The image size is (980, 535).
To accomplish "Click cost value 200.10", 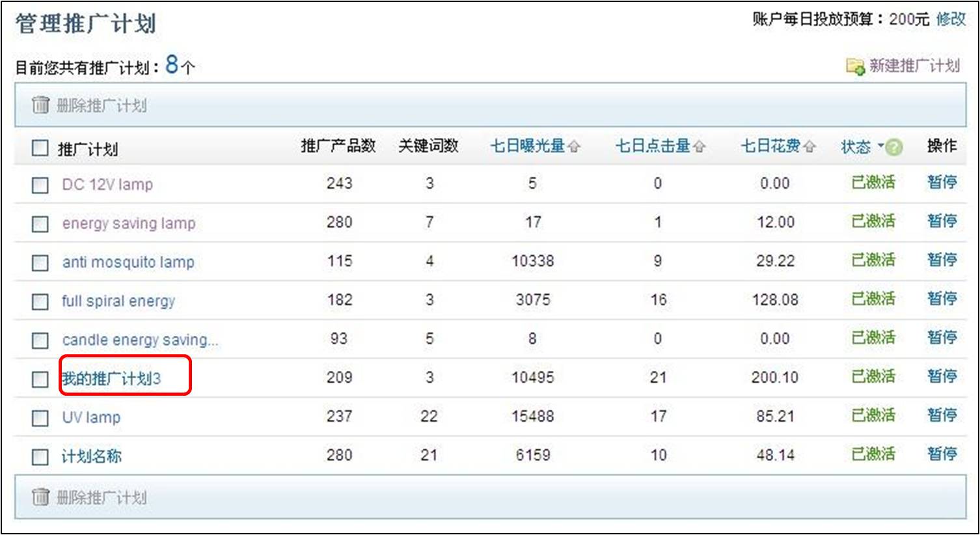I will 774,377.
